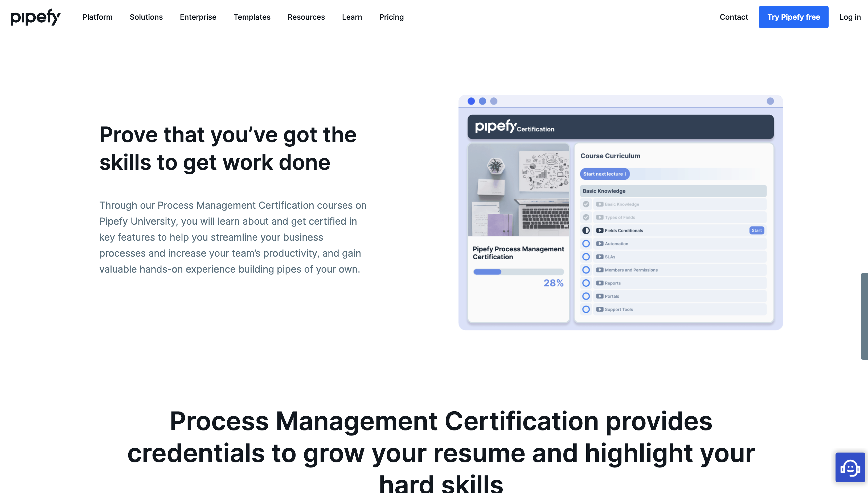Open the Pricing menu item

[x=391, y=17]
